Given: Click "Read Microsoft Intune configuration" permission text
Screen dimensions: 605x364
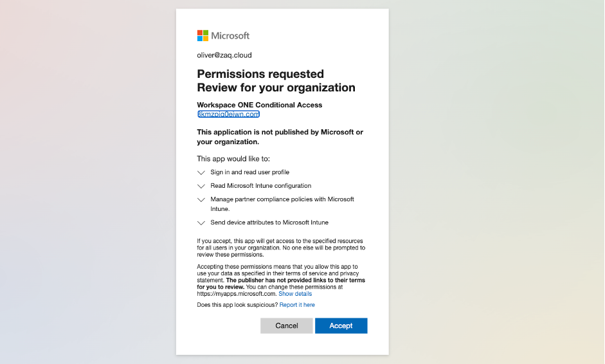Looking at the screenshot, I should [260, 186].
